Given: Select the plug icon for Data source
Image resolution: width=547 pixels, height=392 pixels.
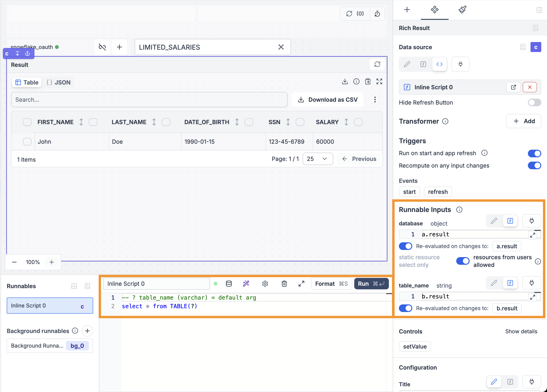Looking at the screenshot, I should pyautogui.click(x=460, y=64).
